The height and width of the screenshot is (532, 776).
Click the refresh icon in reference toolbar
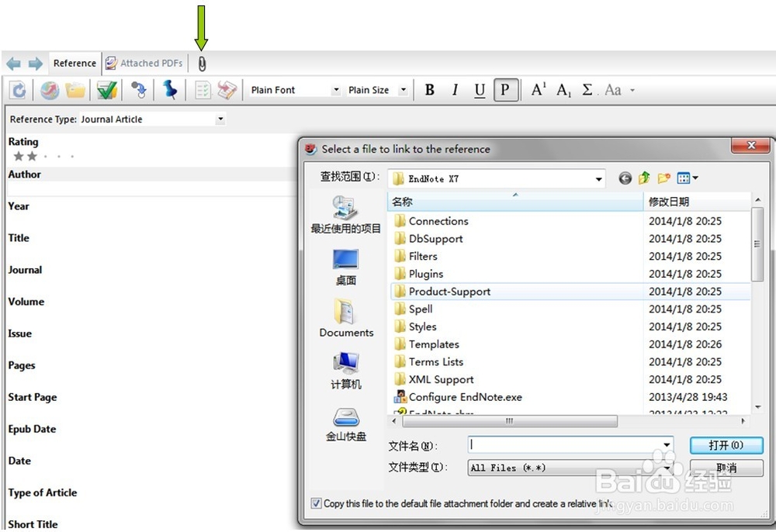[x=19, y=91]
